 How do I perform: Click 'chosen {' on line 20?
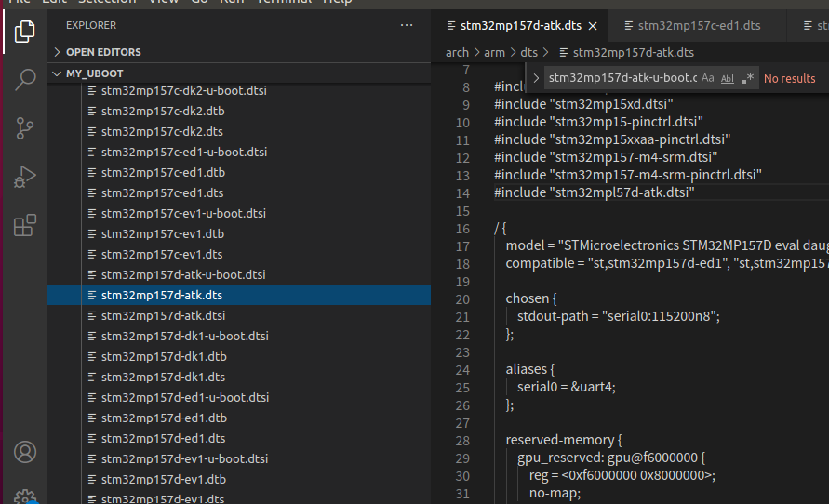(531, 299)
